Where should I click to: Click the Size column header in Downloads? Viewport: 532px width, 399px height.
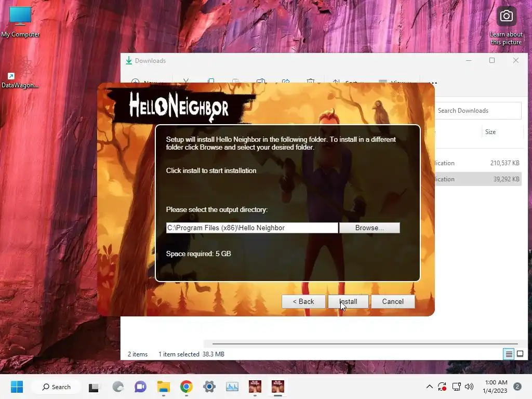point(490,132)
